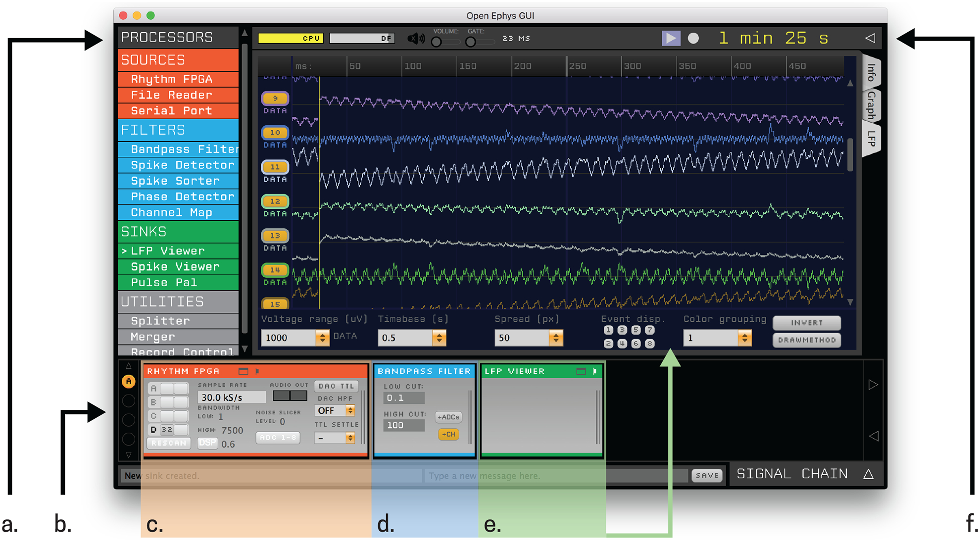This screenshot has width=980, height=542.
Task: Switch to the LFP tab
Action: point(872,139)
